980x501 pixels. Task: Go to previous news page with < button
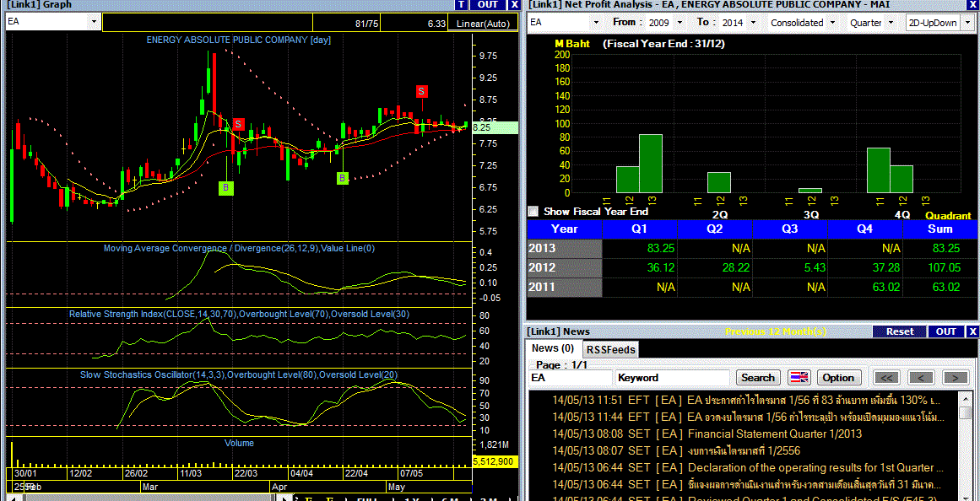tap(921, 377)
